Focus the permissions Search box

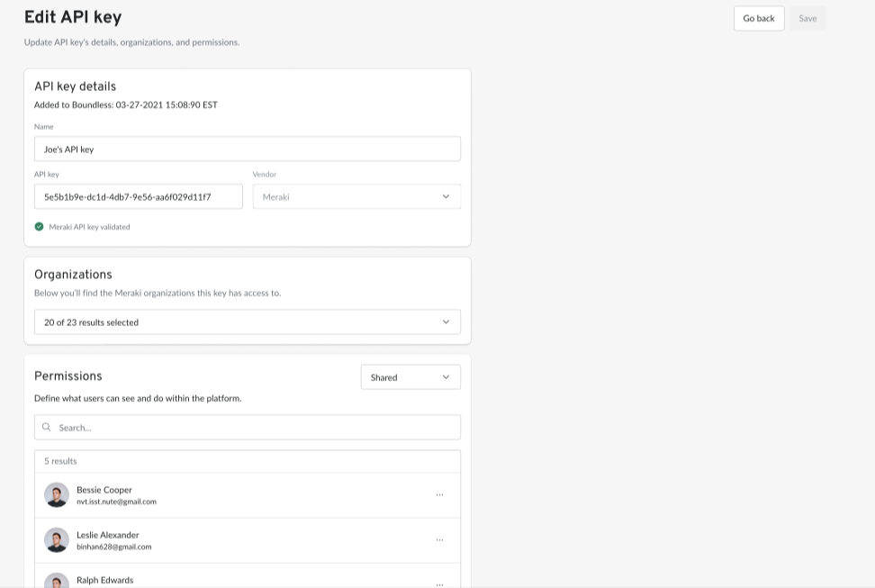coord(248,427)
